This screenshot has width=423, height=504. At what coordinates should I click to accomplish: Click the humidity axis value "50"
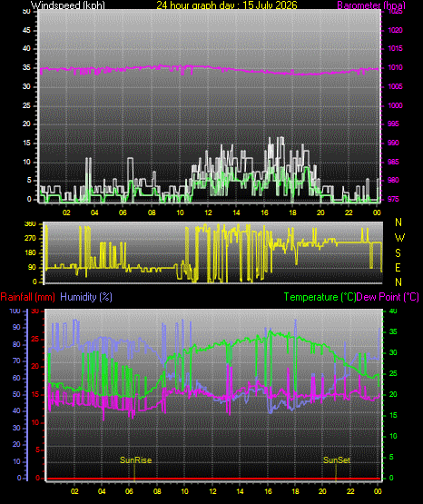pos(16,394)
